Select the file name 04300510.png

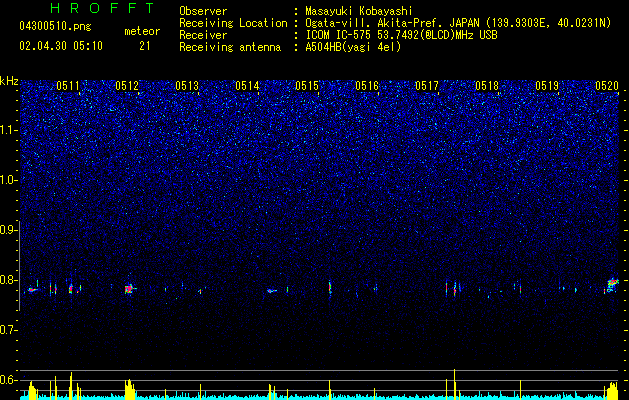[x=55, y=26]
